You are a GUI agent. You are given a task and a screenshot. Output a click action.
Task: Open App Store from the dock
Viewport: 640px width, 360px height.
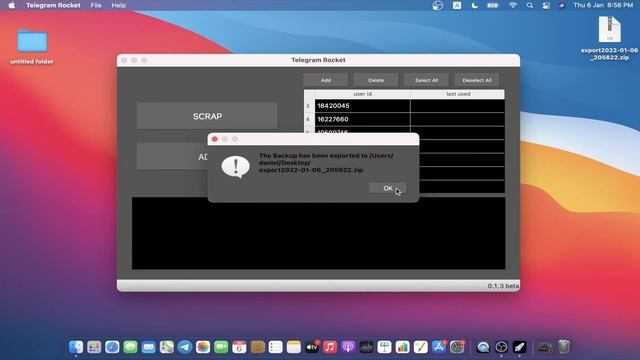pyautogui.click(x=439, y=347)
